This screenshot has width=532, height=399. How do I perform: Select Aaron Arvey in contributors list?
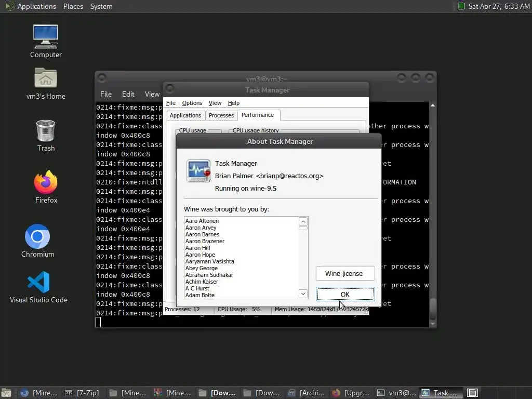click(201, 228)
